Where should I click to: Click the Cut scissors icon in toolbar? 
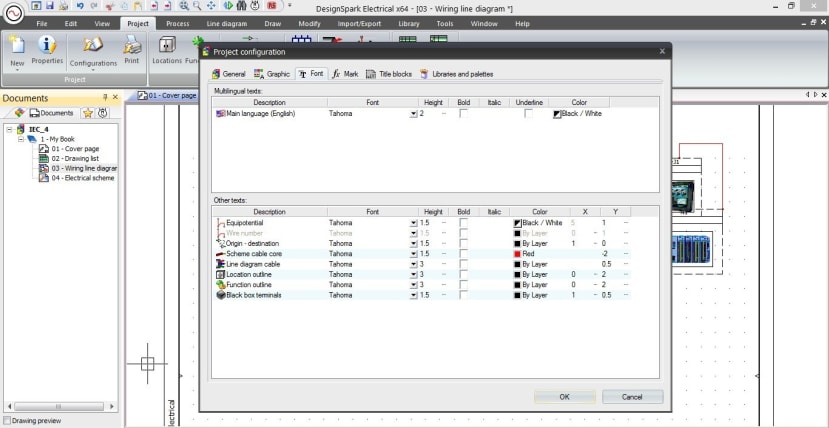109,6
